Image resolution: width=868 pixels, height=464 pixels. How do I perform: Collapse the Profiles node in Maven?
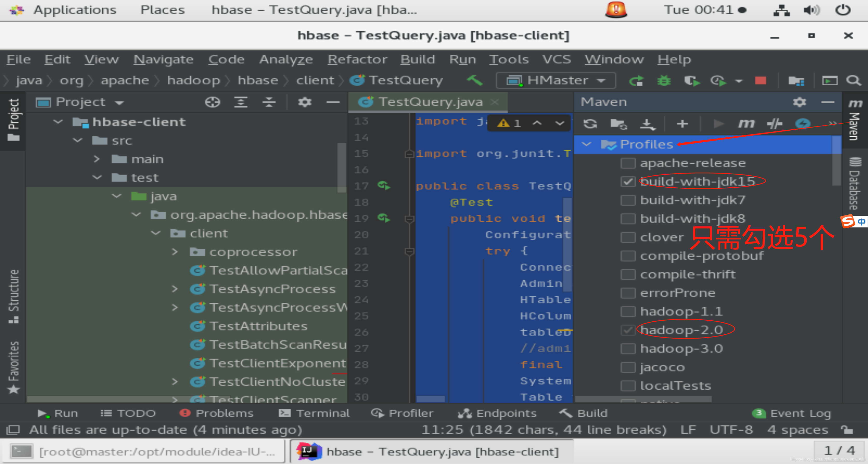coord(587,144)
